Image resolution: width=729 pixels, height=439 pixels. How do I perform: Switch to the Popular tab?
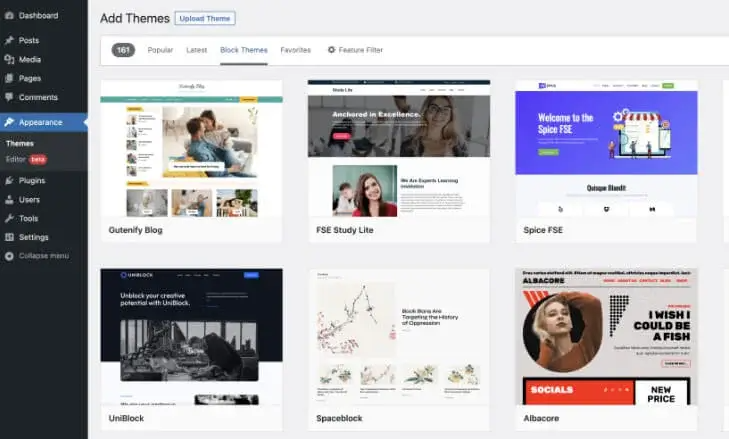160,50
